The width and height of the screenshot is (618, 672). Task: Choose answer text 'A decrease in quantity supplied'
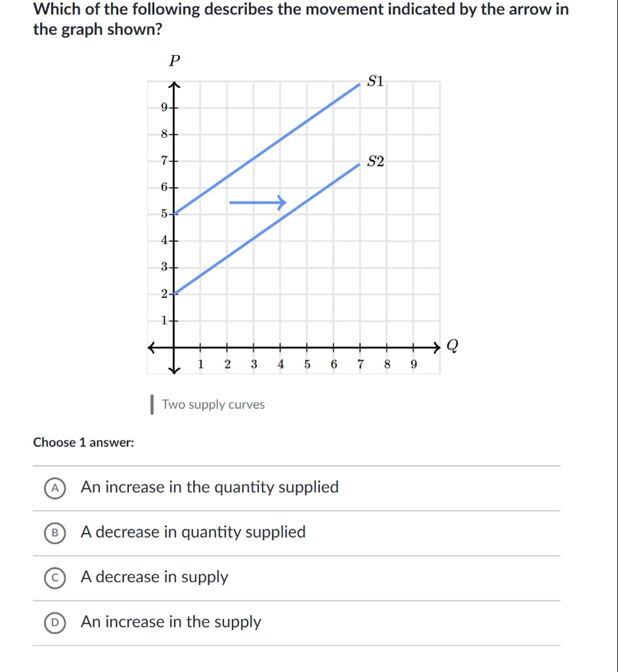point(193,532)
